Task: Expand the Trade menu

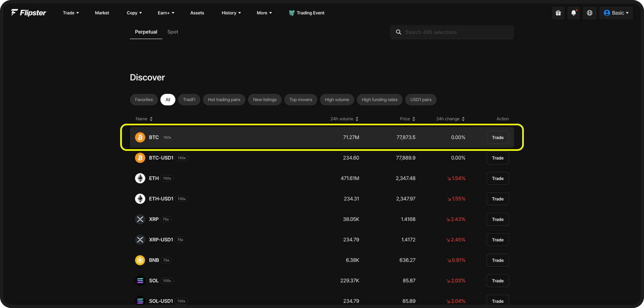Action: click(x=71, y=13)
